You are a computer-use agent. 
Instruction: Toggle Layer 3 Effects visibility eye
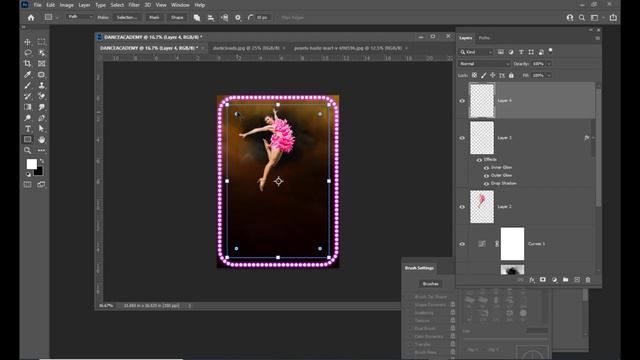click(x=480, y=160)
